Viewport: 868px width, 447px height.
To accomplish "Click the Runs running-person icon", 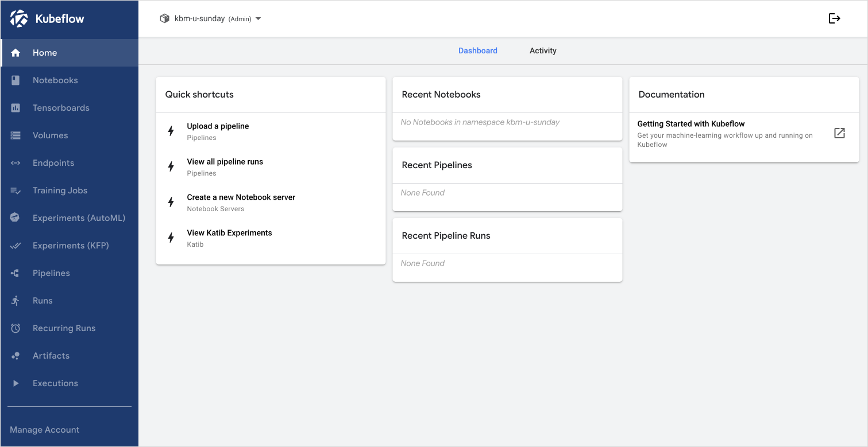I will coord(16,301).
